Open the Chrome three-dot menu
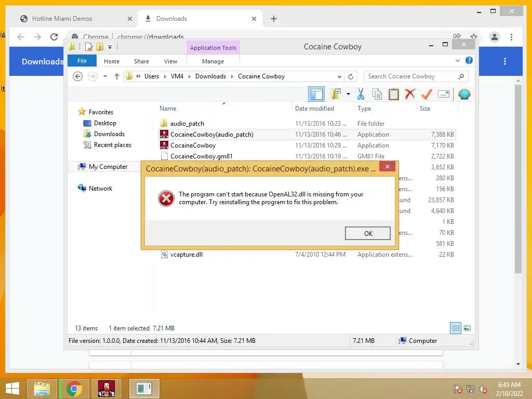532x399 pixels. click(x=511, y=37)
